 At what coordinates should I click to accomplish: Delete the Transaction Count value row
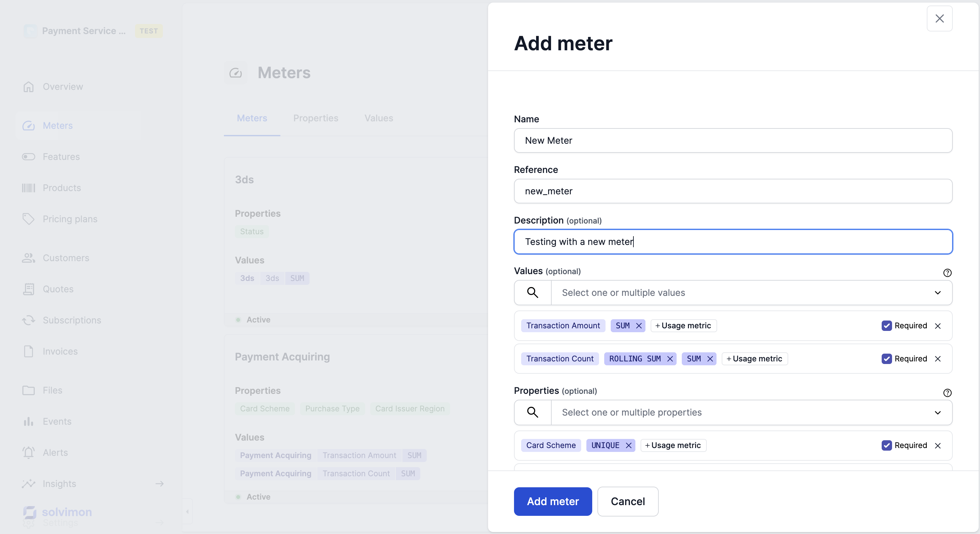(x=938, y=359)
